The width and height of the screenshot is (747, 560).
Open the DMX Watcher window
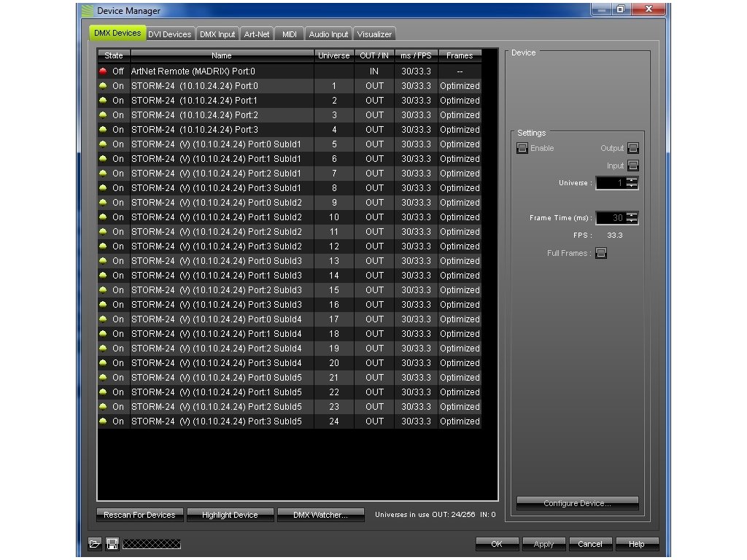[320, 515]
